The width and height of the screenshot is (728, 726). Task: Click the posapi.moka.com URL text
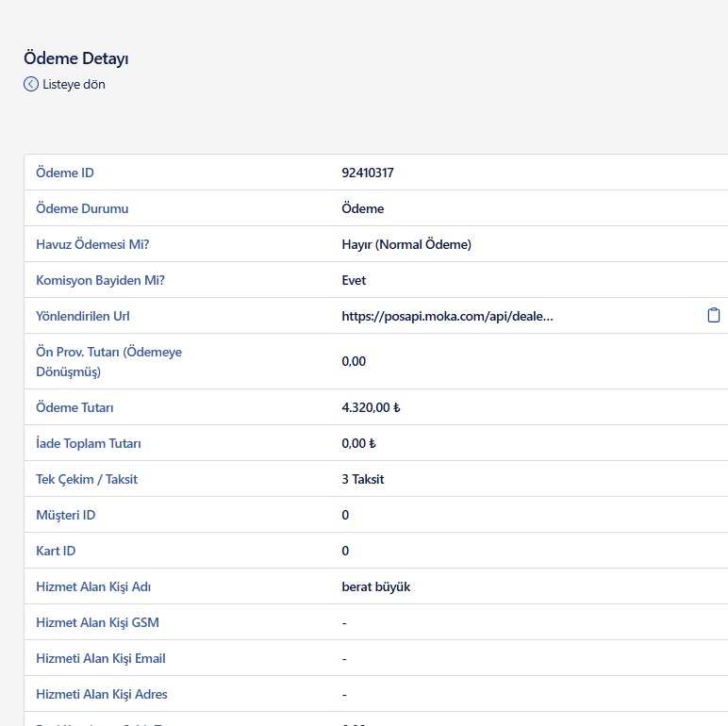coord(447,316)
